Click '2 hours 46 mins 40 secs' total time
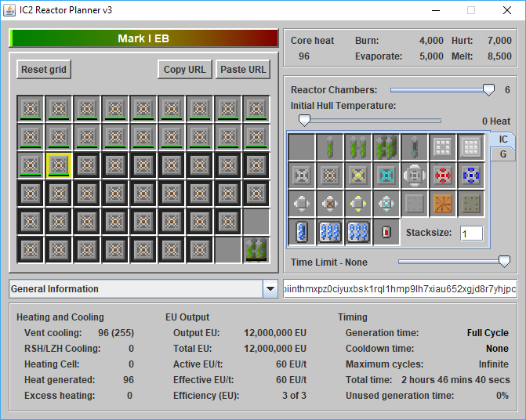The height and width of the screenshot is (420, 526). point(455,380)
